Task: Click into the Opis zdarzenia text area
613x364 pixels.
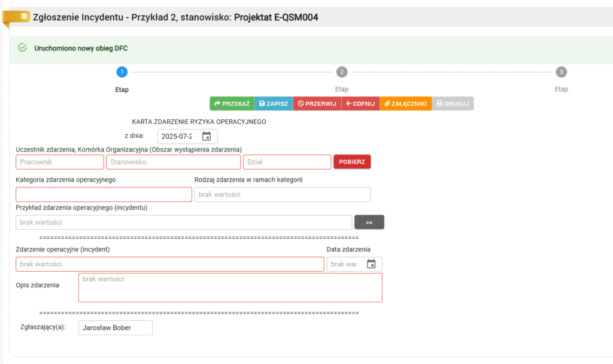Action: tap(230, 288)
